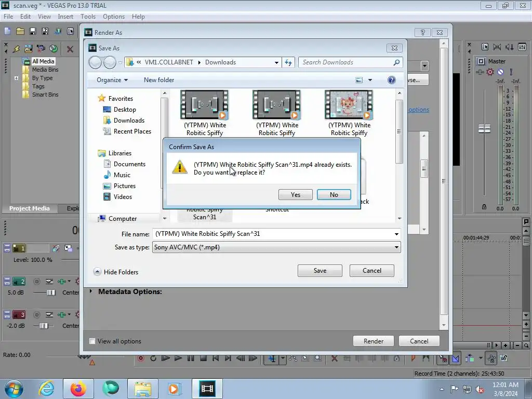Switch to Project Media tab
The image size is (532, 399).
pos(29,208)
